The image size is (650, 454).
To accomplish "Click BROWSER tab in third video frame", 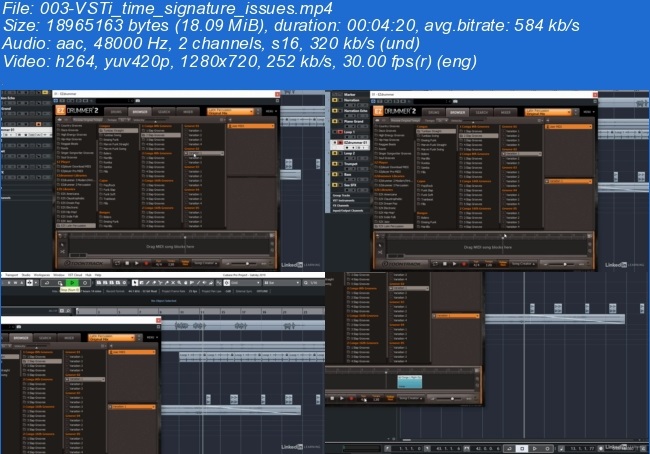I will 21,338.
